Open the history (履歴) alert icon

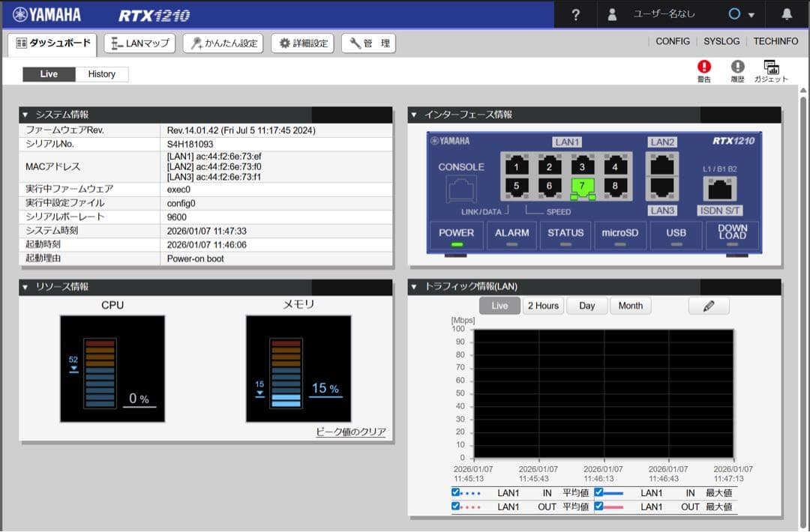pyautogui.click(x=737, y=67)
